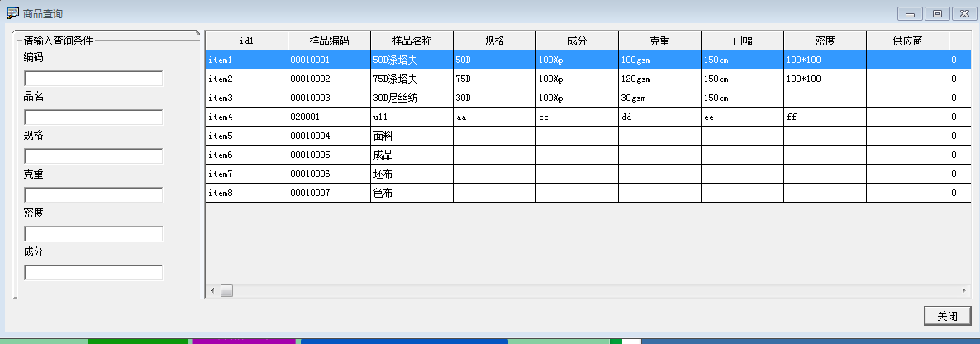Click code cell 00010004
This screenshot has width=980, height=344.
coord(330,136)
